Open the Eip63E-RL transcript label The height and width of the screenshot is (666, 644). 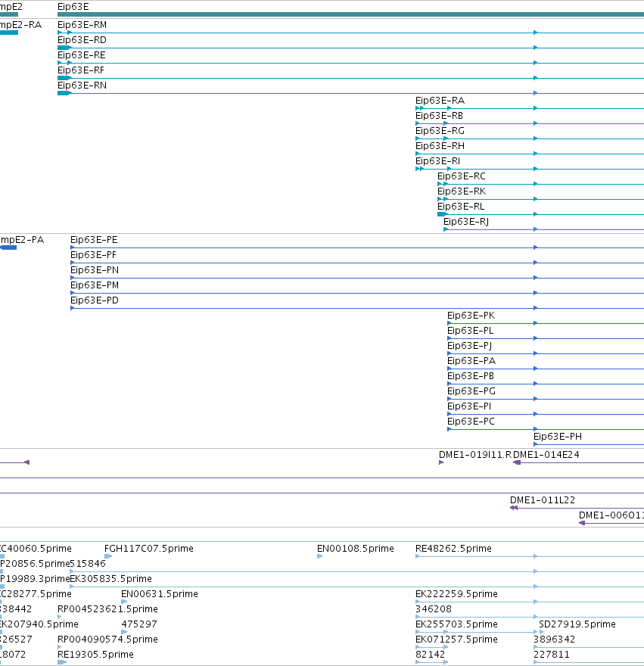[x=461, y=207]
